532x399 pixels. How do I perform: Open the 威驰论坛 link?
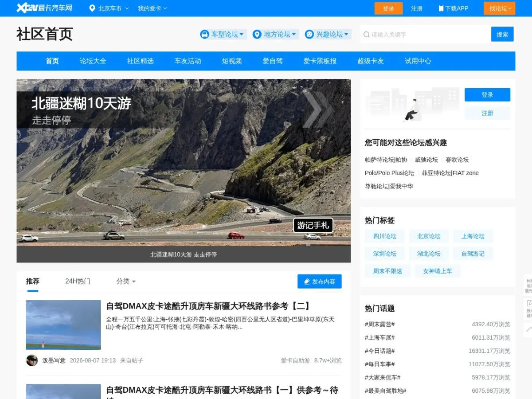[x=426, y=160]
